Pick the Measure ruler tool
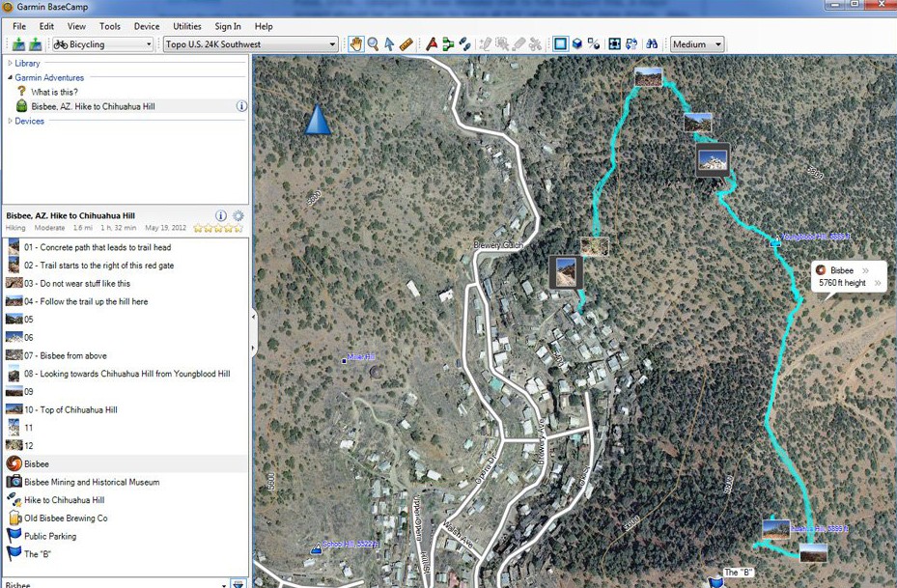Image resolution: width=897 pixels, height=588 pixels. [406, 44]
